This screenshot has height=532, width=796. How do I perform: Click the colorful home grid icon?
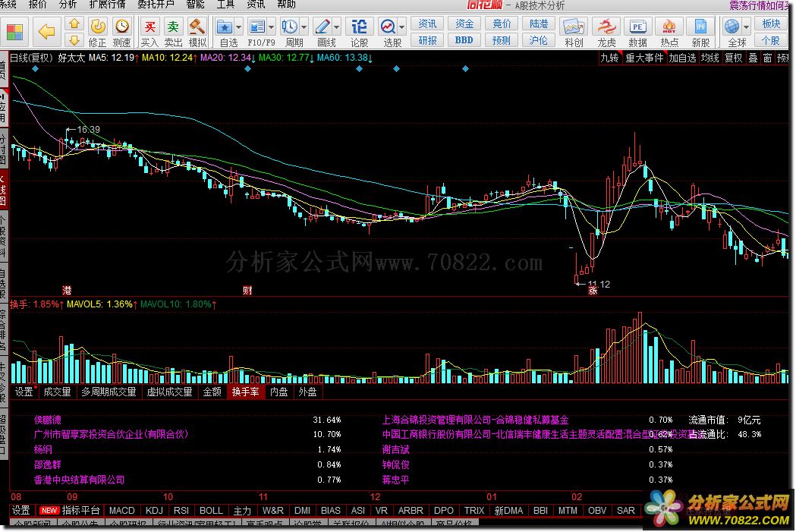pos(14,32)
